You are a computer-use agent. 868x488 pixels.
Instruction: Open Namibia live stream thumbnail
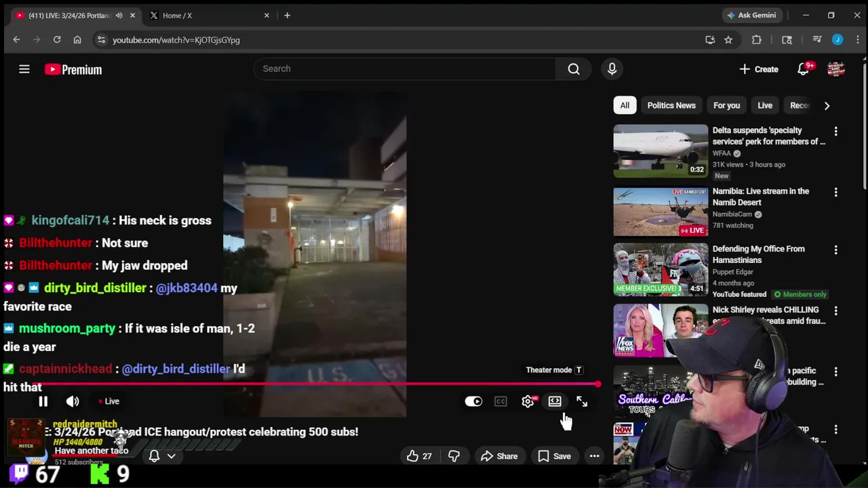(660, 211)
